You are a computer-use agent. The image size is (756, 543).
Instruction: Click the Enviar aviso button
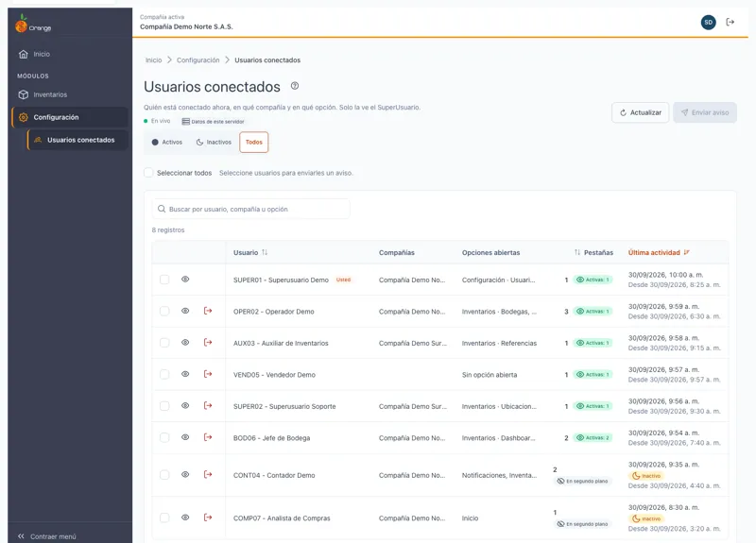point(705,112)
